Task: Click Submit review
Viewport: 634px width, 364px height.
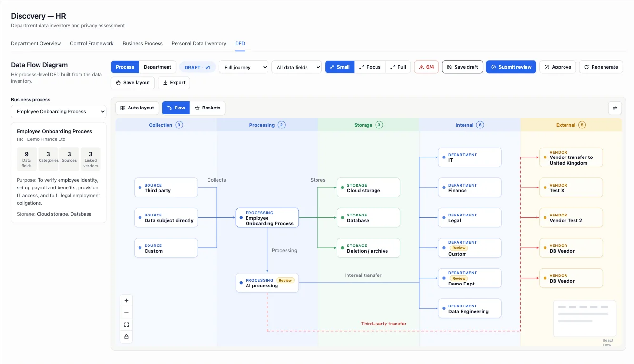Action: pyautogui.click(x=511, y=67)
